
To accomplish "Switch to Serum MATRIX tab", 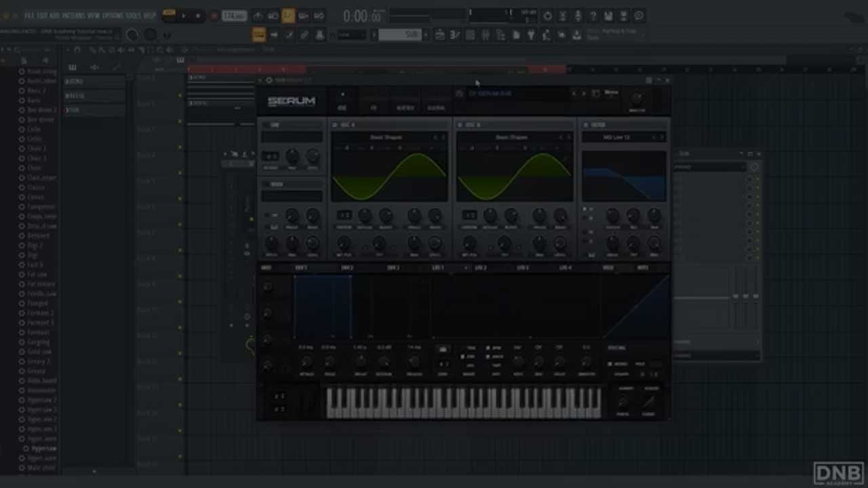I will coord(405,108).
